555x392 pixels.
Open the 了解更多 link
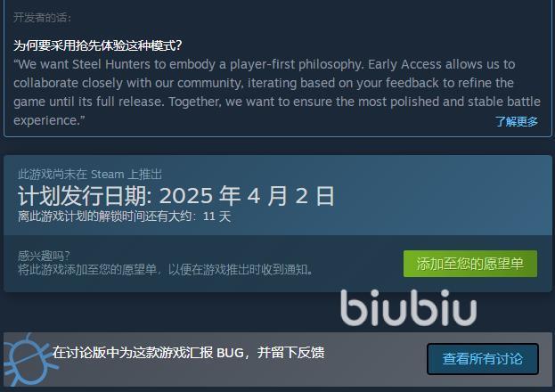click(x=517, y=121)
